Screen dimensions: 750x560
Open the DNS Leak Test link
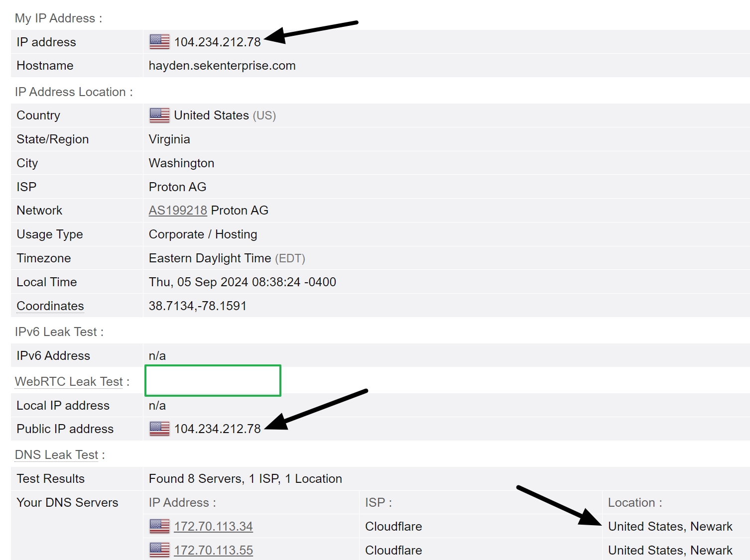pos(56,454)
